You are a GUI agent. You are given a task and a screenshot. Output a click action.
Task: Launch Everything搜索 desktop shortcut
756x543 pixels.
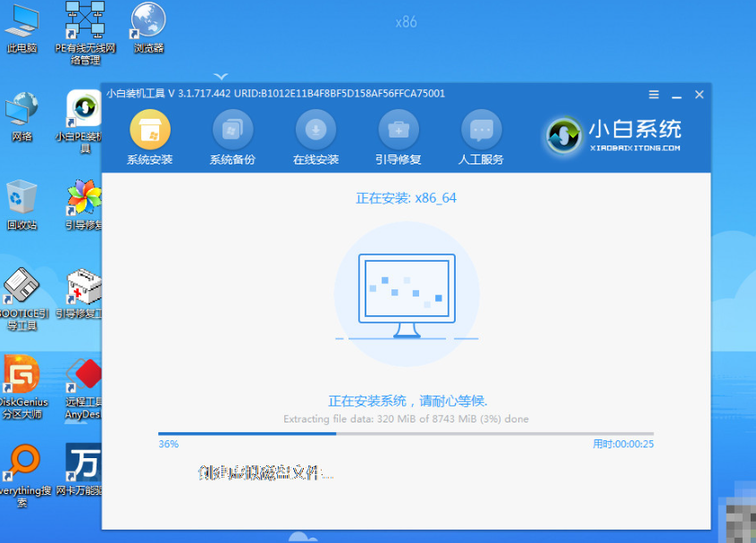(x=22, y=464)
